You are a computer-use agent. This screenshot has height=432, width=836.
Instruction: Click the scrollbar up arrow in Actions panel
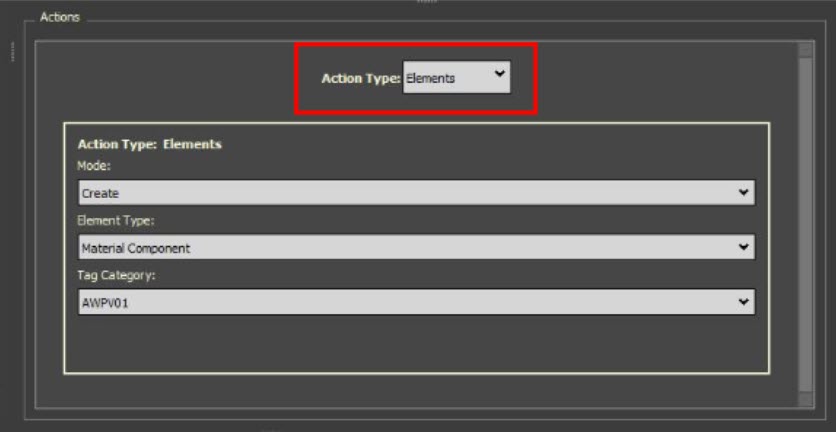pos(806,50)
